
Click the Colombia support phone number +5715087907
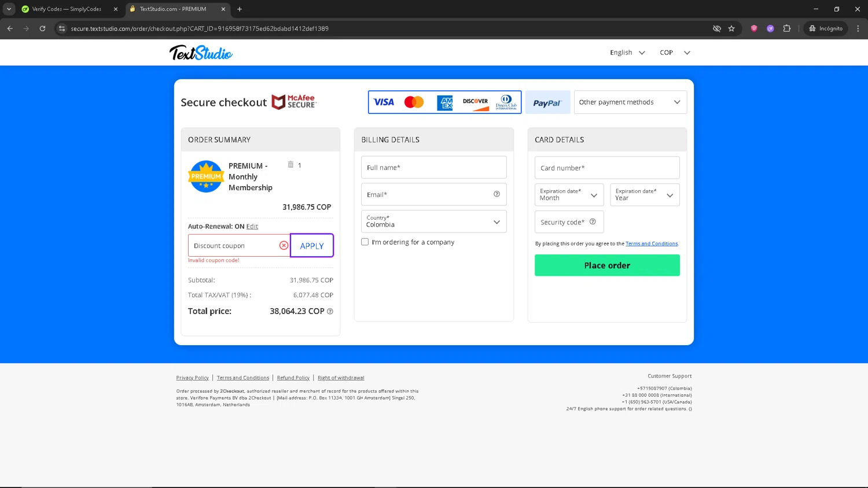(x=664, y=389)
